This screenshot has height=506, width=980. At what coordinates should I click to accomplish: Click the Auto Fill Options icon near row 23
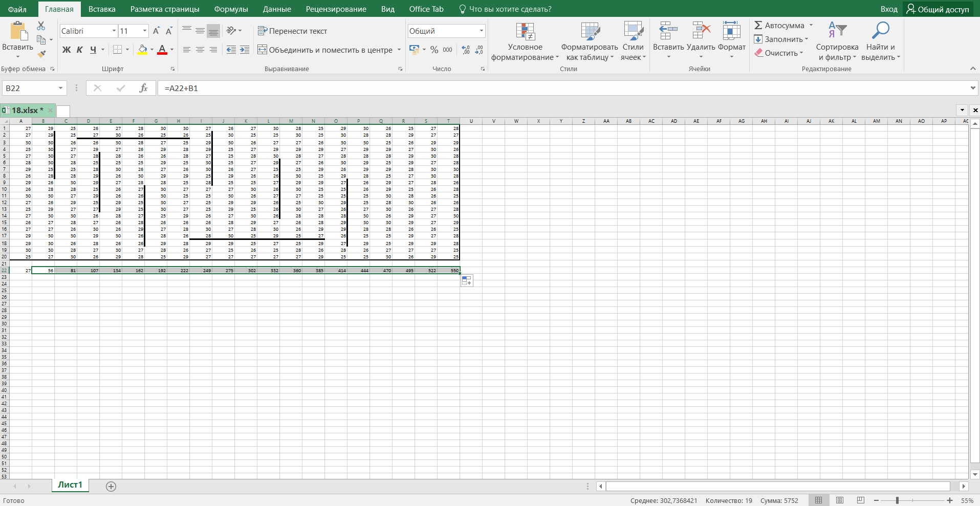[467, 280]
